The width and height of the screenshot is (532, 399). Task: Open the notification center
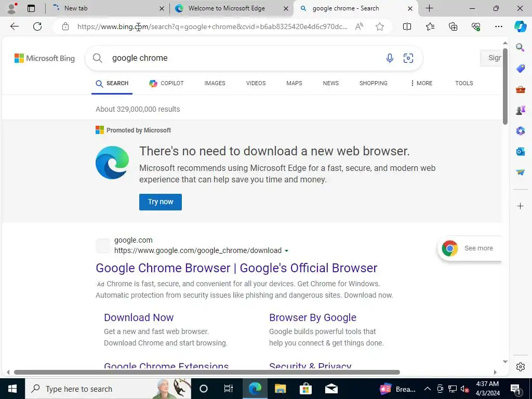coord(516,389)
